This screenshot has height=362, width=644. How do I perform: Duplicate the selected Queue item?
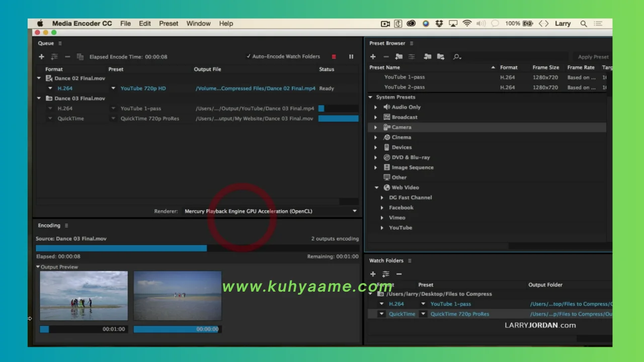coord(79,57)
